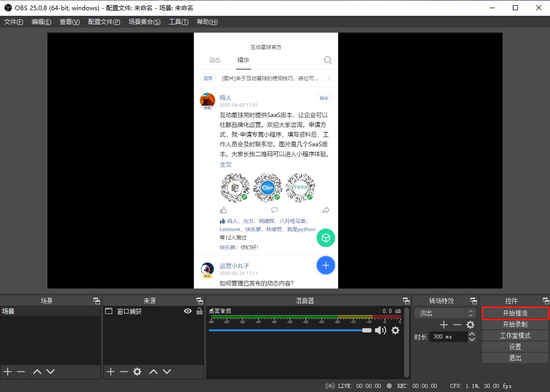This screenshot has height=392, width=550.
Task: Open transition properties gear icon
Action: (470, 325)
